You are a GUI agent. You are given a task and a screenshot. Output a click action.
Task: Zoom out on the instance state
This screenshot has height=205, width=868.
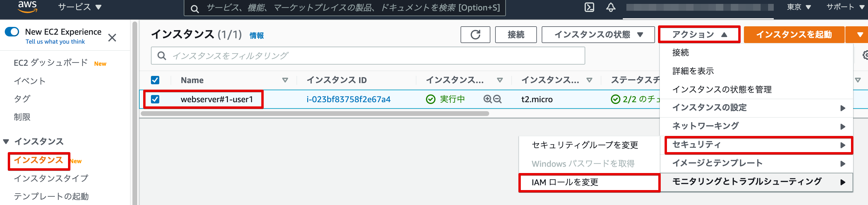tap(497, 99)
